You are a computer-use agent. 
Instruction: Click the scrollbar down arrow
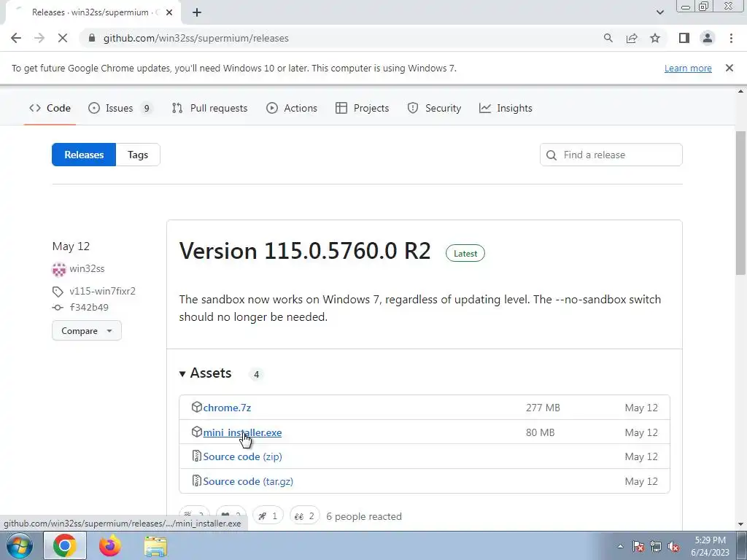coord(740,524)
